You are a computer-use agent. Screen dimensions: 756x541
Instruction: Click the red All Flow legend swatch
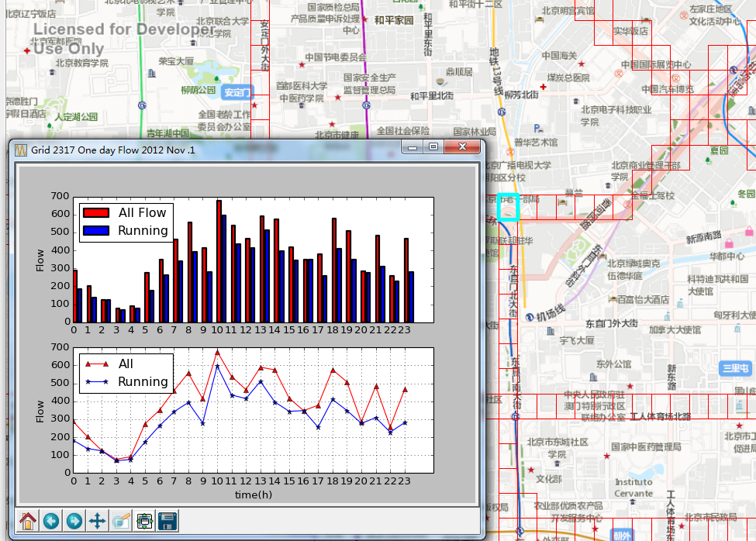tap(97, 212)
